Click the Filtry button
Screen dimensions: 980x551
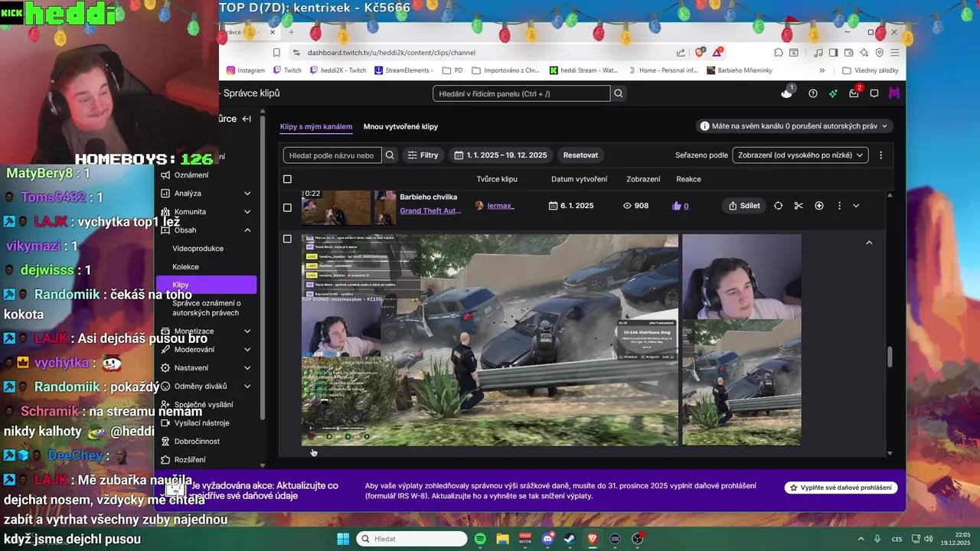point(423,155)
